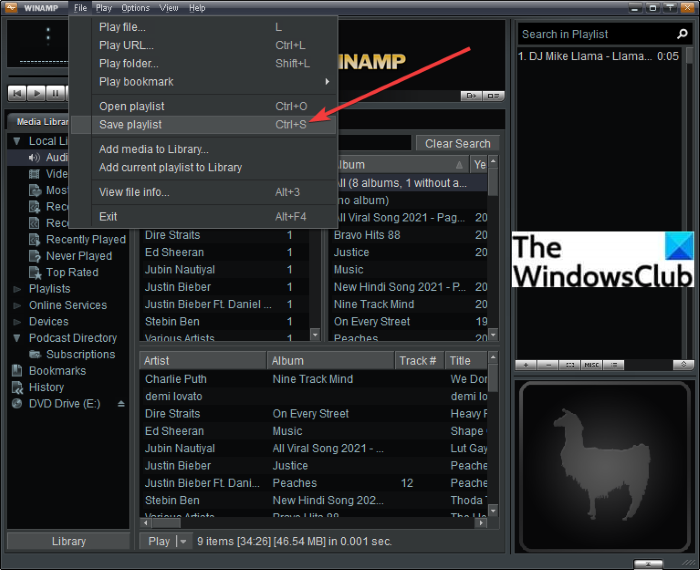Click the resize grip at the window's bottom-right corner

[x=691, y=563]
